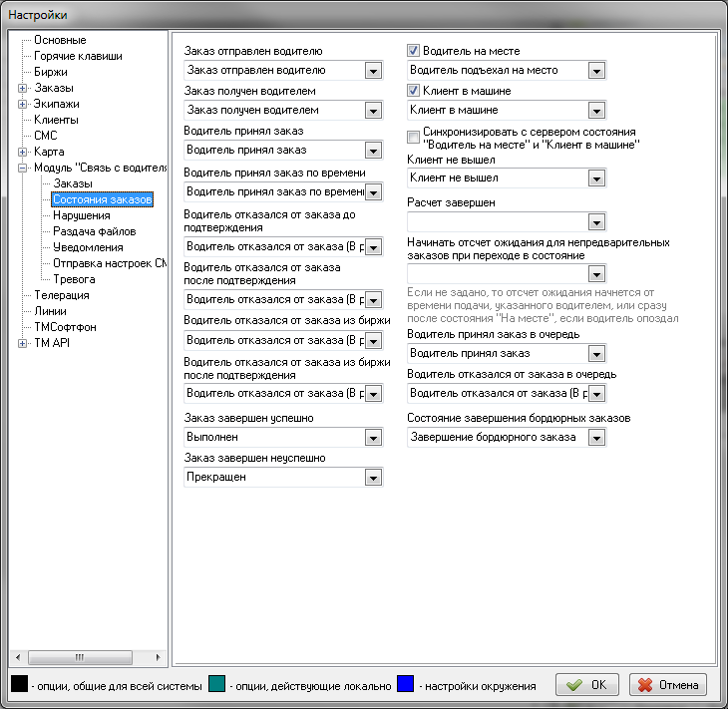
Task: Expand the Экипажи tree node
Action: coord(23,104)
